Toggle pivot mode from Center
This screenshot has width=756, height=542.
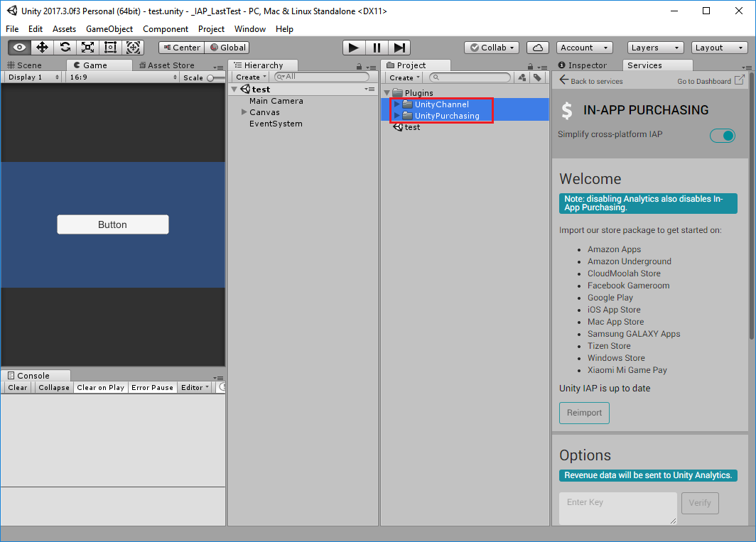[180, 47]
